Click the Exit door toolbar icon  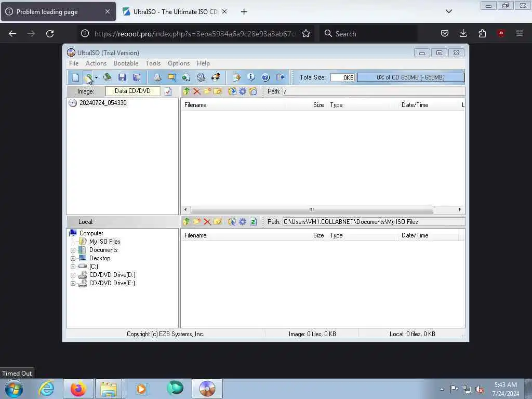280,77
